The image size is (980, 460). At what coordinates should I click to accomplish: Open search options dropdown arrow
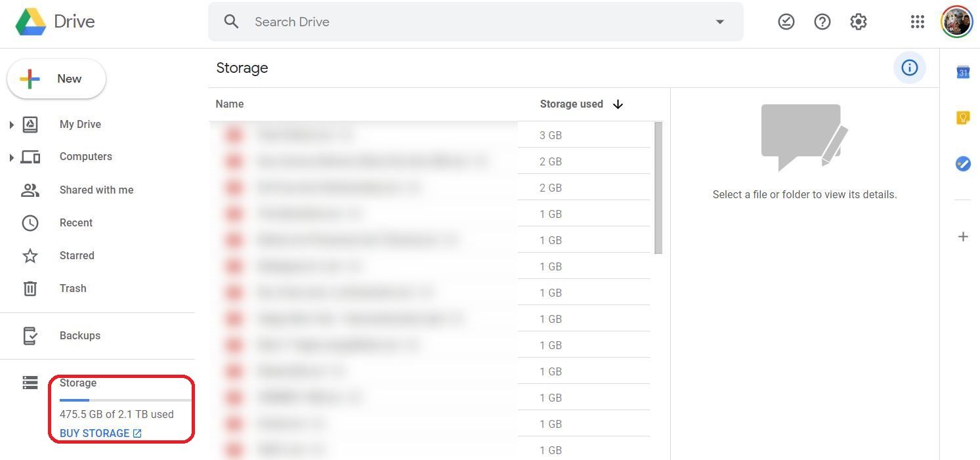click(x=720, y=22)
